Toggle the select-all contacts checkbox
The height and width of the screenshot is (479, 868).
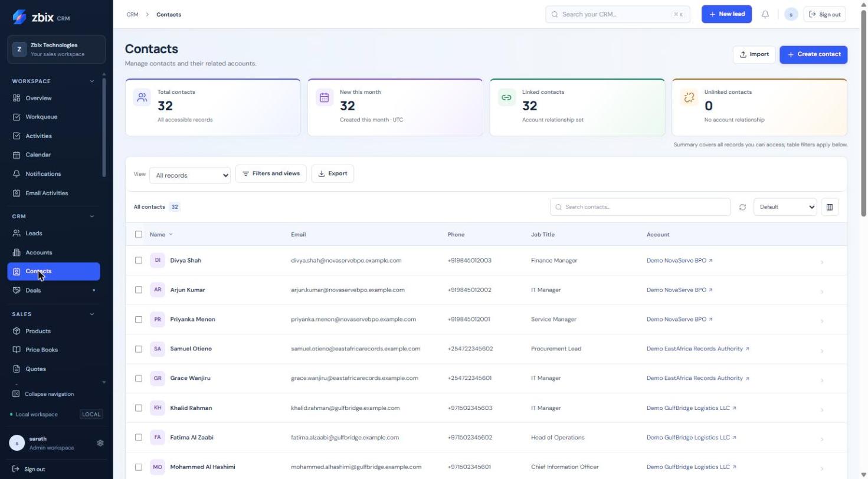139,234
